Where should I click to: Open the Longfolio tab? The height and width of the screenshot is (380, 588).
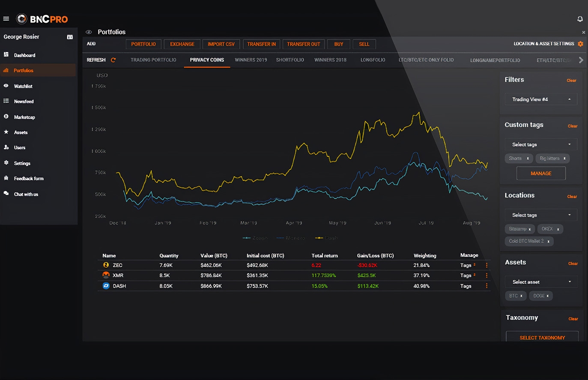(x=373, y=60)
